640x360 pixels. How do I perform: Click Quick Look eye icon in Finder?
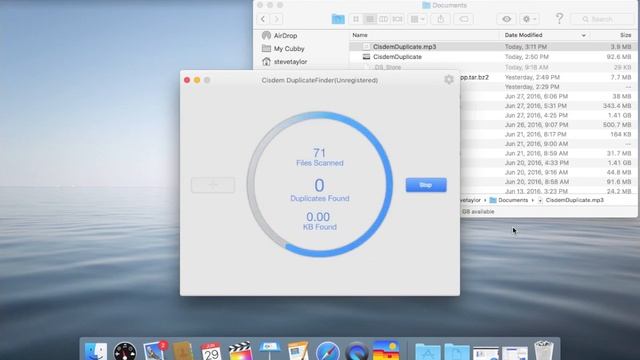pyautogui.click(x=506, y=19)
